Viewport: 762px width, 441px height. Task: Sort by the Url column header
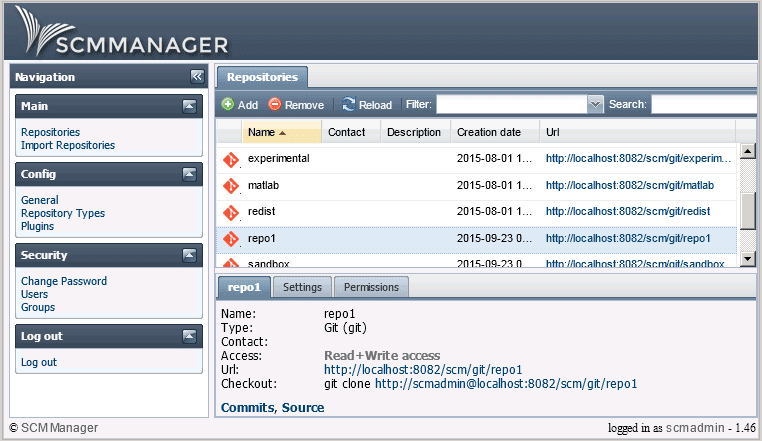[x=638, y=132]
